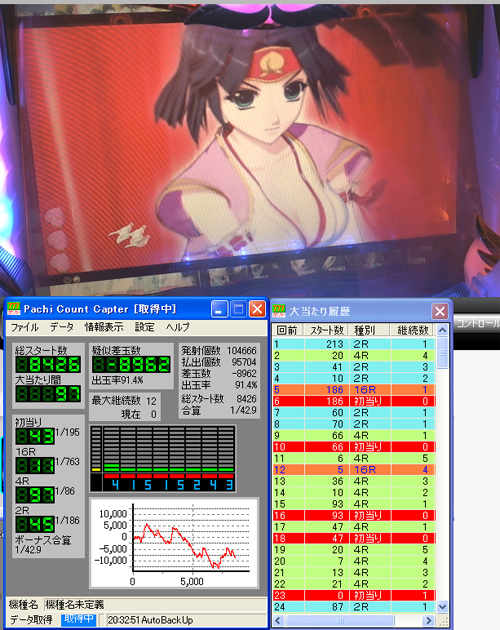Select history row 23 red 初当り entry
This screenshot has width=500, height=630.
coord(354,595)
